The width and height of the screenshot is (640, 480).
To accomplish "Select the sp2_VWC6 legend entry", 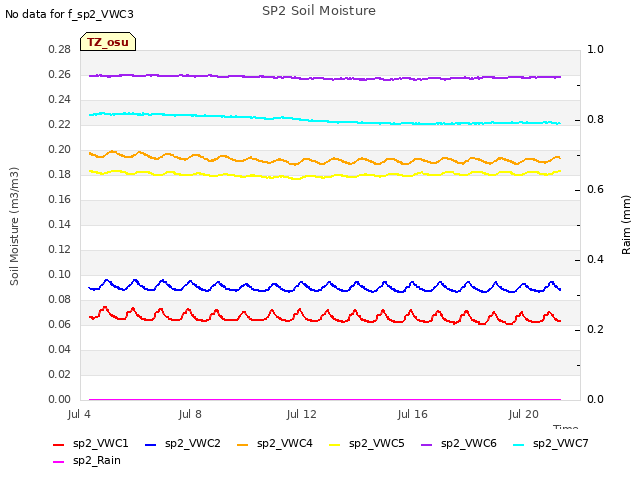I will click(459, 443).
